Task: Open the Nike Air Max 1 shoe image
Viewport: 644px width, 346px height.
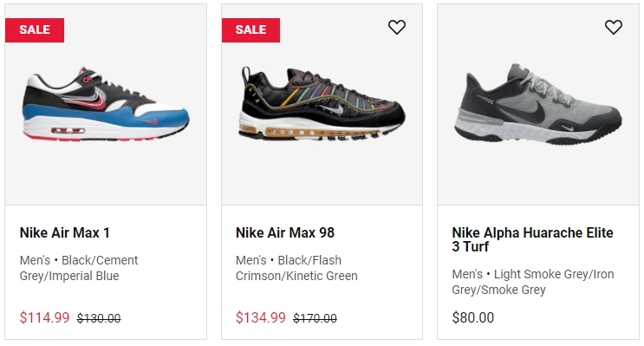Action: click(x=106, y=105)
